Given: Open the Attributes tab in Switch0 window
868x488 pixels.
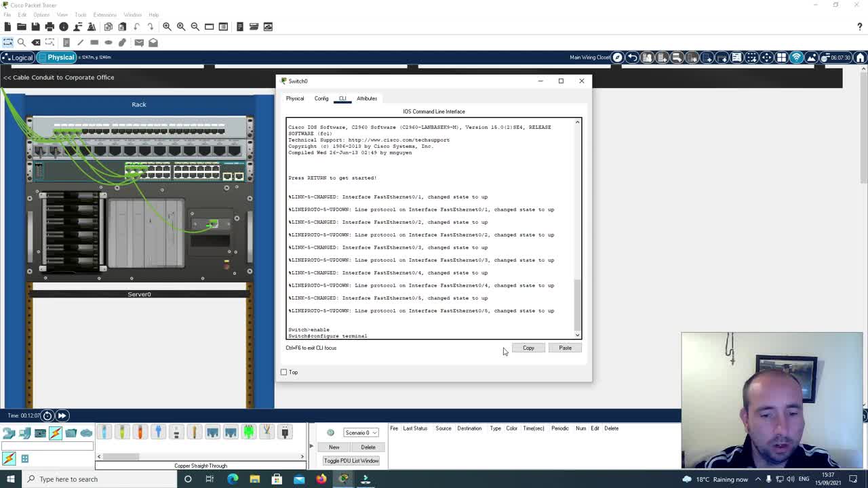Looking at the screenshot, I should click(x=367, y=98).
